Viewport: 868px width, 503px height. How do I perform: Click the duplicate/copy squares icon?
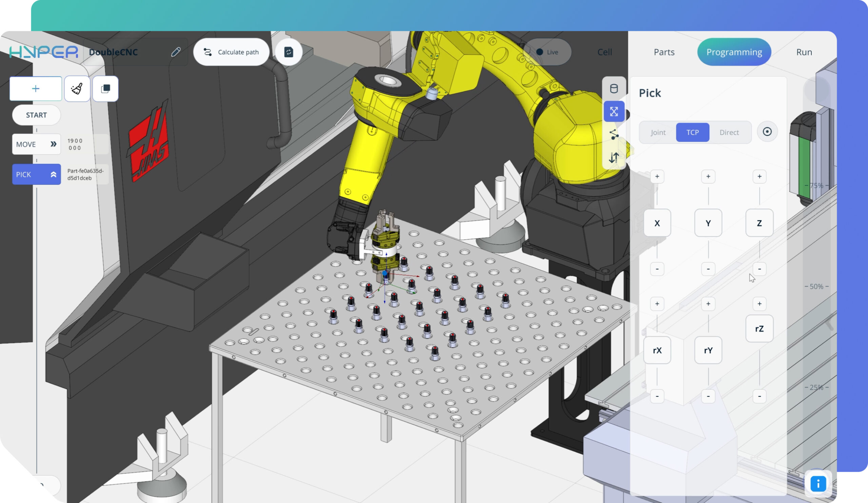pyautogui.click(x=105, y=89)
